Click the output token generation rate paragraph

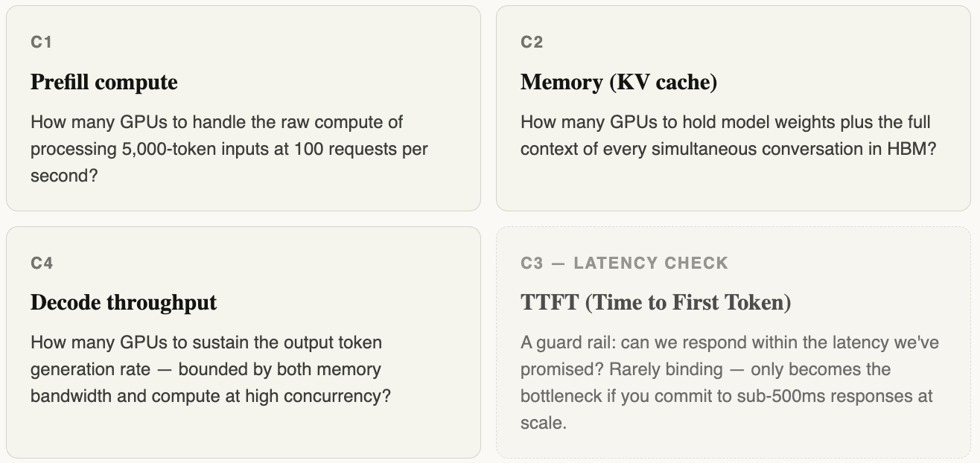[x=211, y=369]
